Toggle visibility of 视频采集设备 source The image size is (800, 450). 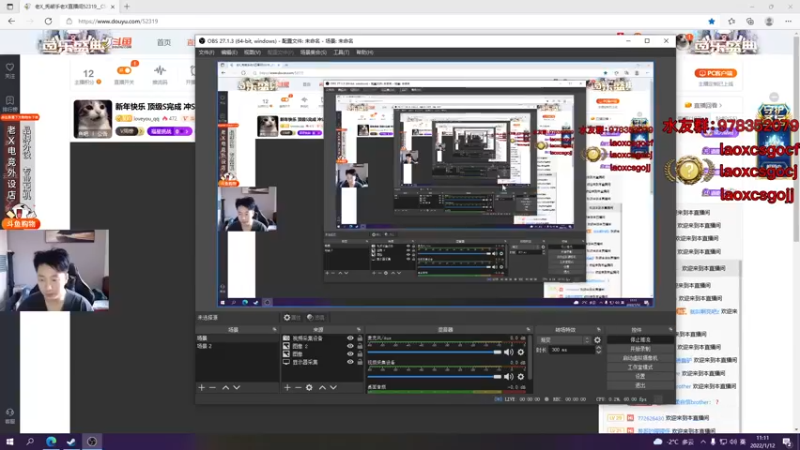tap(350, 338)
